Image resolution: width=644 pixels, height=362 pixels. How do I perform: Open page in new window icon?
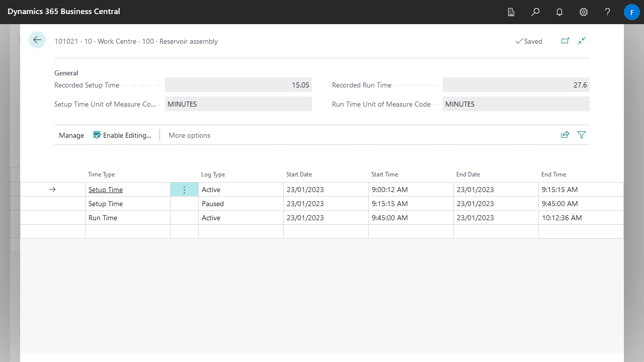[x=565, y=41]
